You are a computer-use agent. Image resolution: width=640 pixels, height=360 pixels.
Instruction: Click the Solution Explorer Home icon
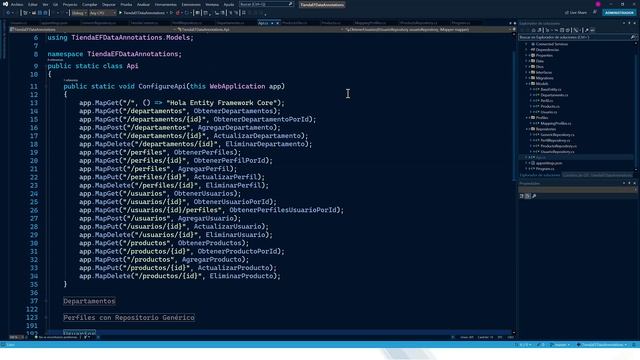[533, 30]
